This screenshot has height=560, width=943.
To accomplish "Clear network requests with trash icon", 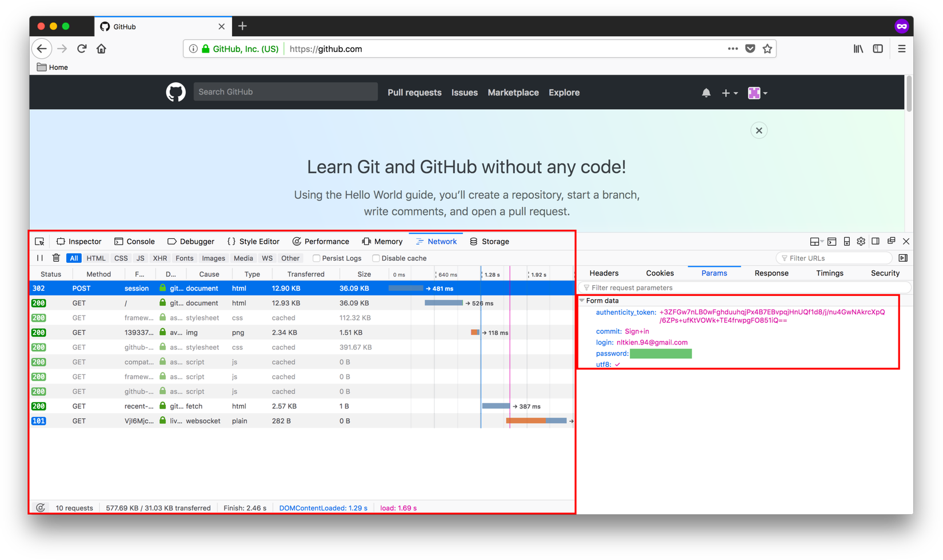I will 56,258.
